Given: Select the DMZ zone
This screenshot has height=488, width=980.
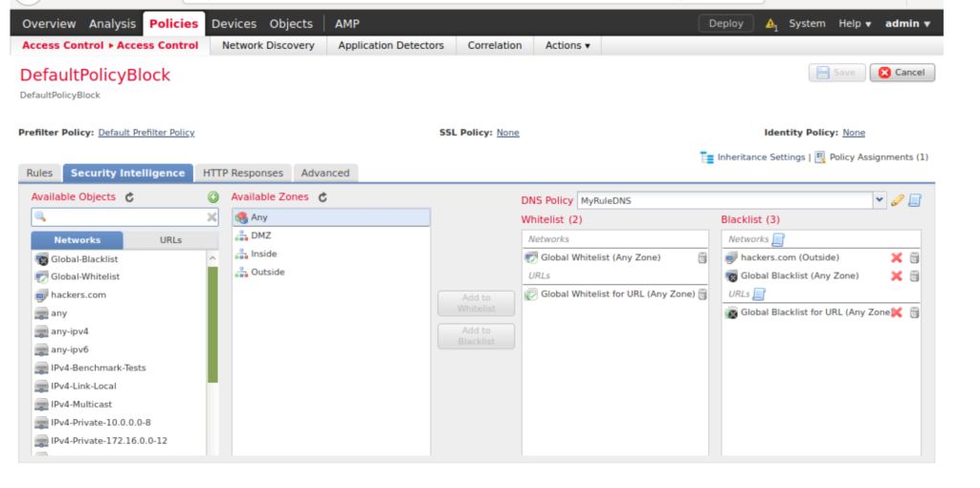Looking at the screenshot, I should [x=261, y=235].
